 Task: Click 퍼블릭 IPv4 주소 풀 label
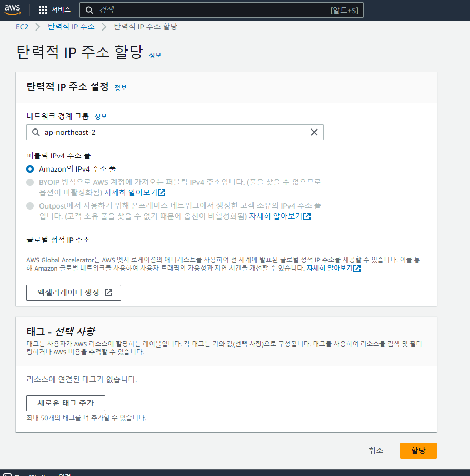click(x=58, y=156)
